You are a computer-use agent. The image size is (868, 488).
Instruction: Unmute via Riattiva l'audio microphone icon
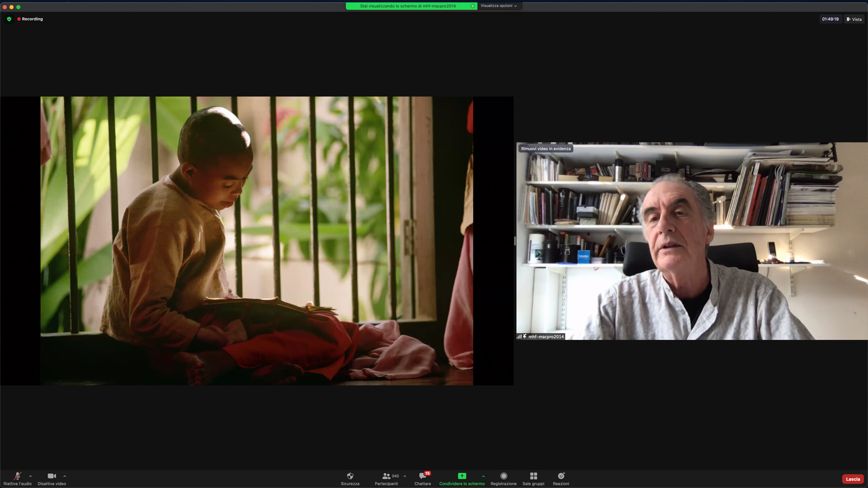click(x=17, y=478)
